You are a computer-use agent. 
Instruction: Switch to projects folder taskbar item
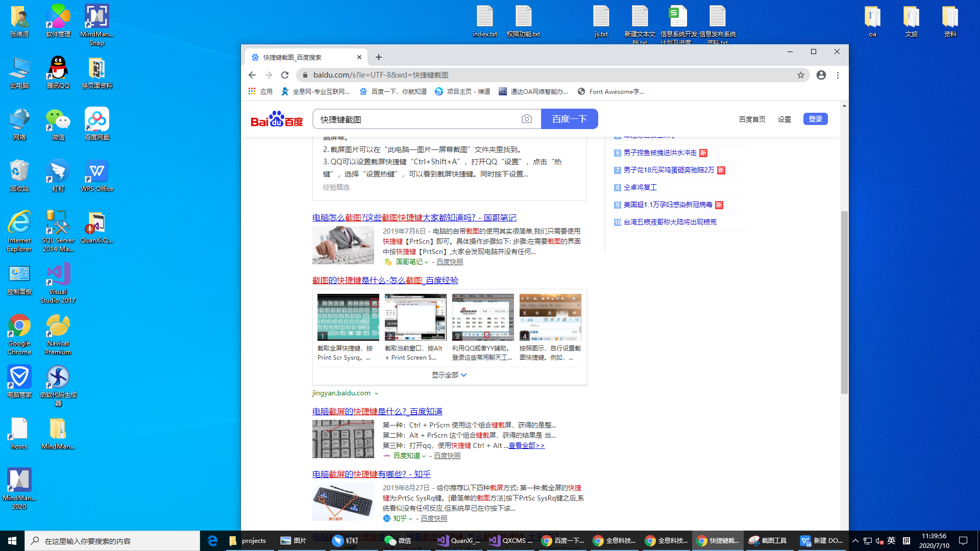(249, 541)
